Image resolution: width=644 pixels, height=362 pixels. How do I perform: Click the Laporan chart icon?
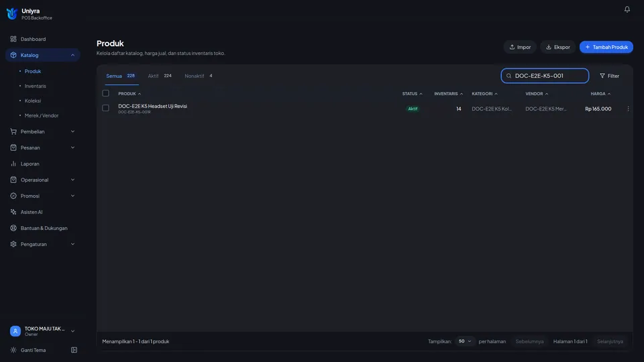(x=13, y=164)
